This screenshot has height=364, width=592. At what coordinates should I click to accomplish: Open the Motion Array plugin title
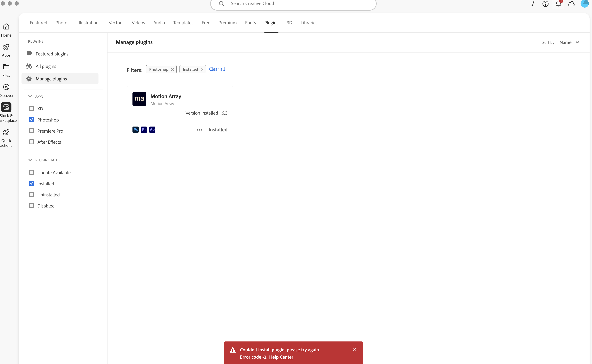click(166, 96)
